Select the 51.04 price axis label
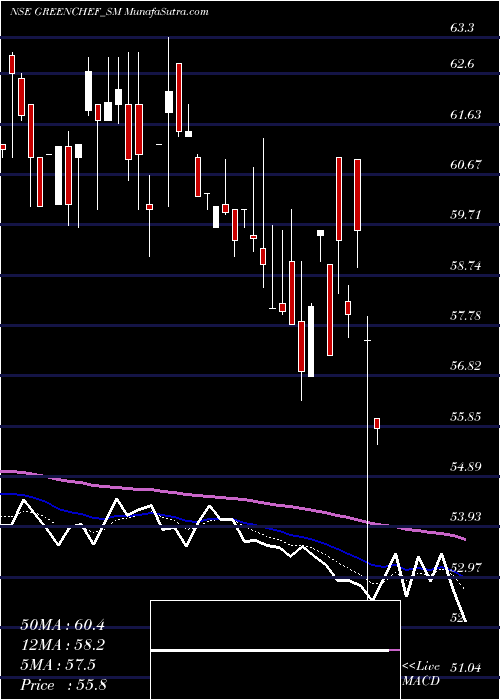500x700 pixels. (467, 668)
